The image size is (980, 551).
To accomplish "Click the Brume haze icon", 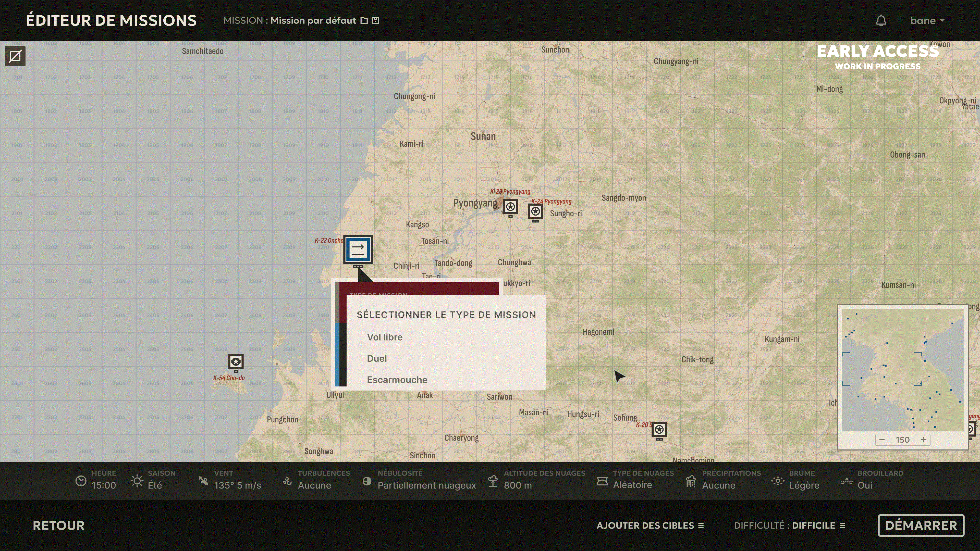I will pos(778,481).
